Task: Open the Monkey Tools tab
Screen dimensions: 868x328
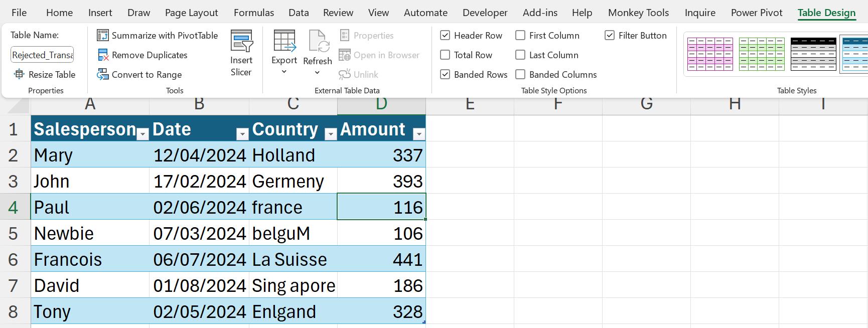Action: point(639,13)
